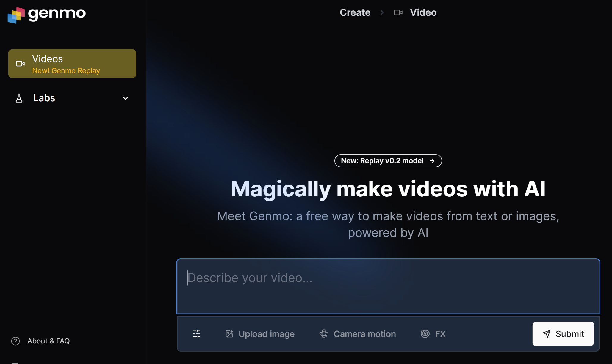Viewport: 612px width, 364px height.
Task: Click the Labs flask icon
Action: 19,98
